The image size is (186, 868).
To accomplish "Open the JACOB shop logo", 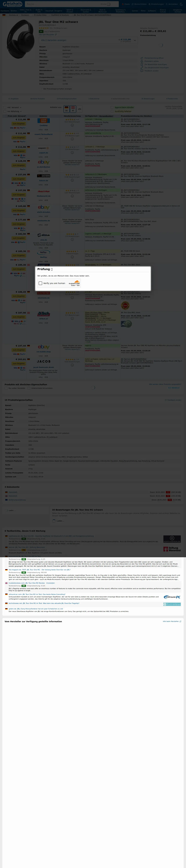I will coord(44,361).
